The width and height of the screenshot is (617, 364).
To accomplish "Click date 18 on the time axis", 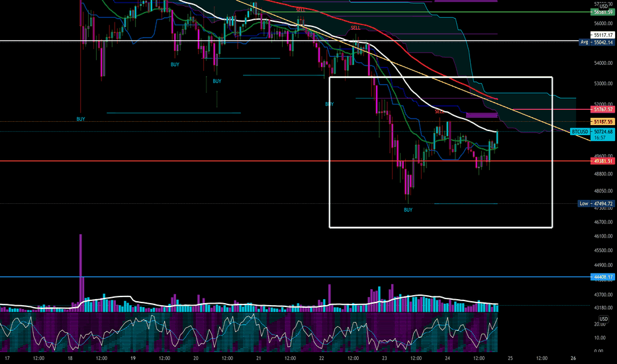I will tap(70, 358).
